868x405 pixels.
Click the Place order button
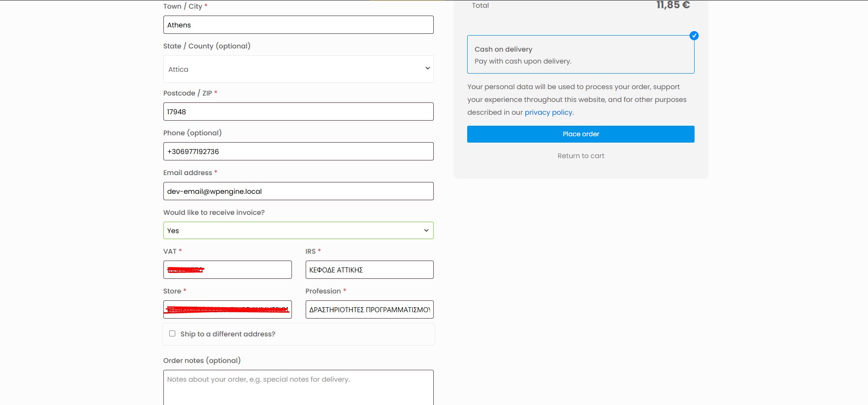[x=581, y=134]
